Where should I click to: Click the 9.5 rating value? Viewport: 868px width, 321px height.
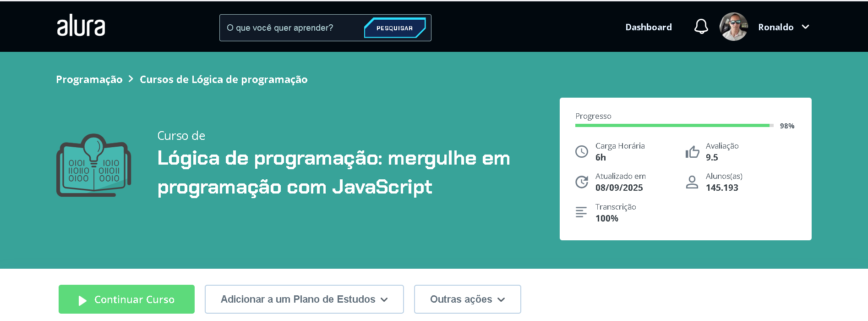click(x=712, y=157)
